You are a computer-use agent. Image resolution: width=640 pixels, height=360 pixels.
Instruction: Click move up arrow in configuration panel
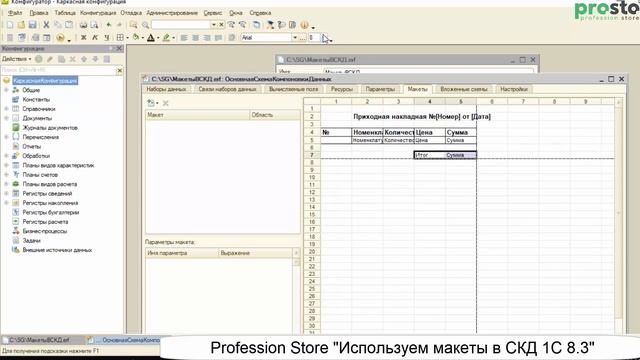(x=84, y=59)
